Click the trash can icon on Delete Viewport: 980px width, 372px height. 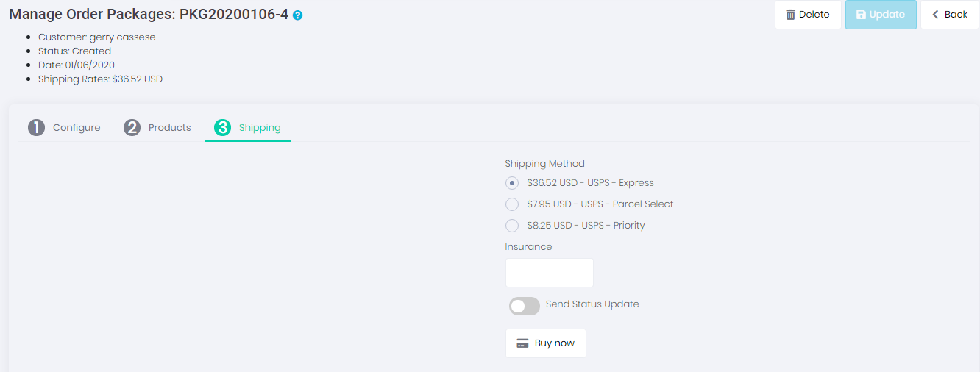pos(790,15)
